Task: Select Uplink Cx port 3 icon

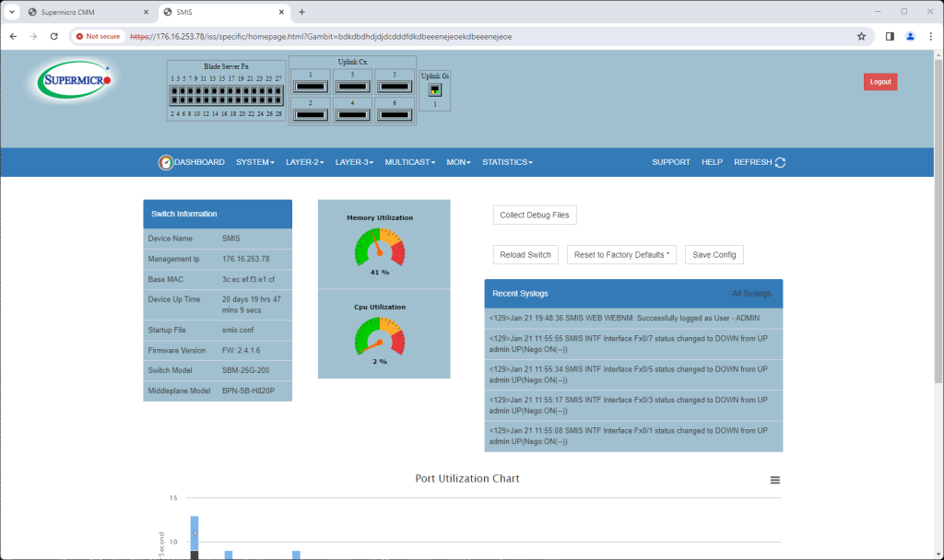Action: [352, 87]
